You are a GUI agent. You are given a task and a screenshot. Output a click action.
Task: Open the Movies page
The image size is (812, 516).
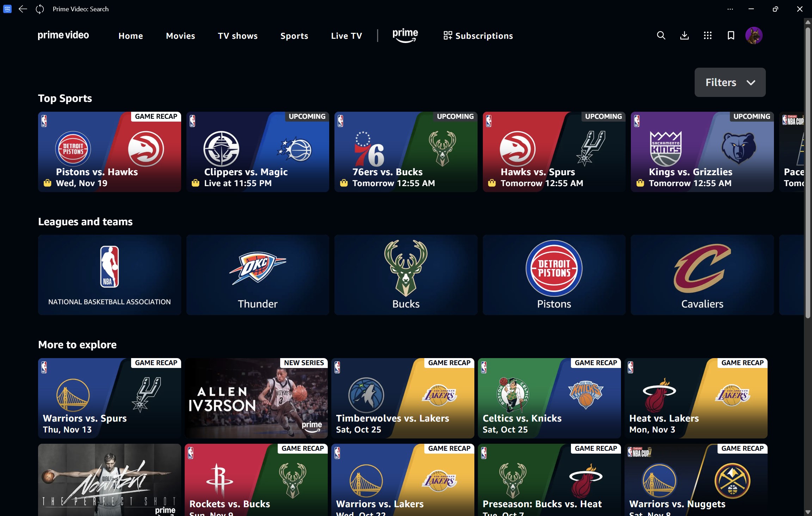click(180, 35)
